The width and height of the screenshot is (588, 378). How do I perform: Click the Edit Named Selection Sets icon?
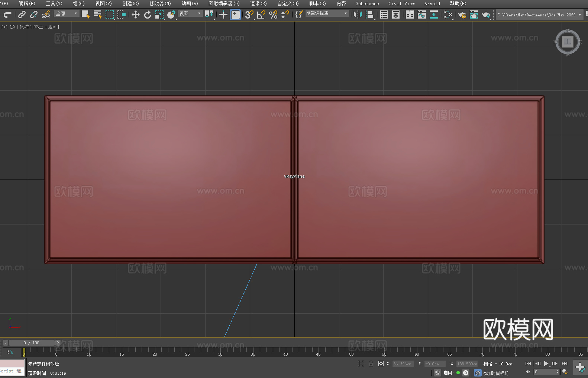pos(299,14)
